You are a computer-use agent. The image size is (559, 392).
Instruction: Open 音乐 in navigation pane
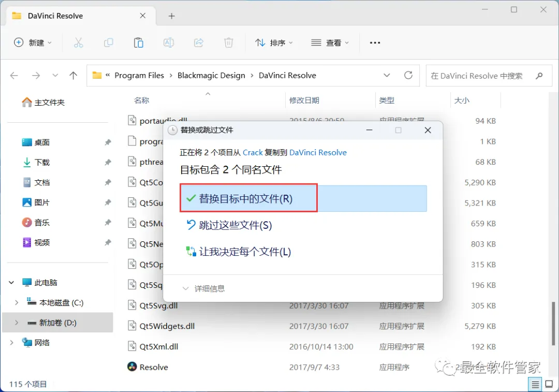(x=36, y=223)
